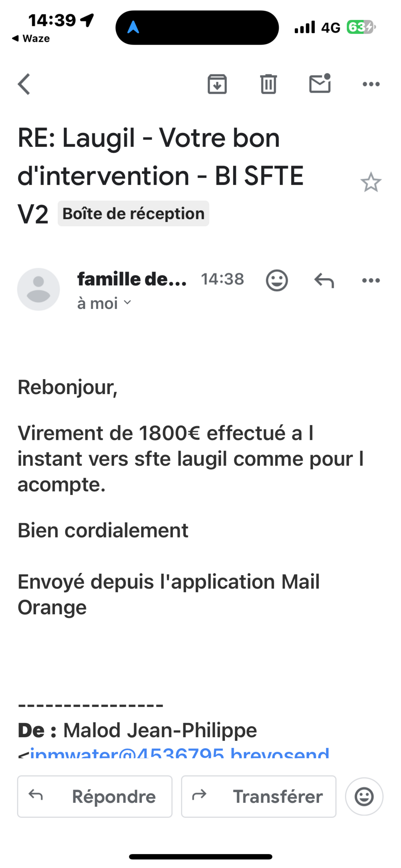This screenshot has height=868, width=401.
Task: Expand recipient details next to "à moi"
Action: click(127, 302)
